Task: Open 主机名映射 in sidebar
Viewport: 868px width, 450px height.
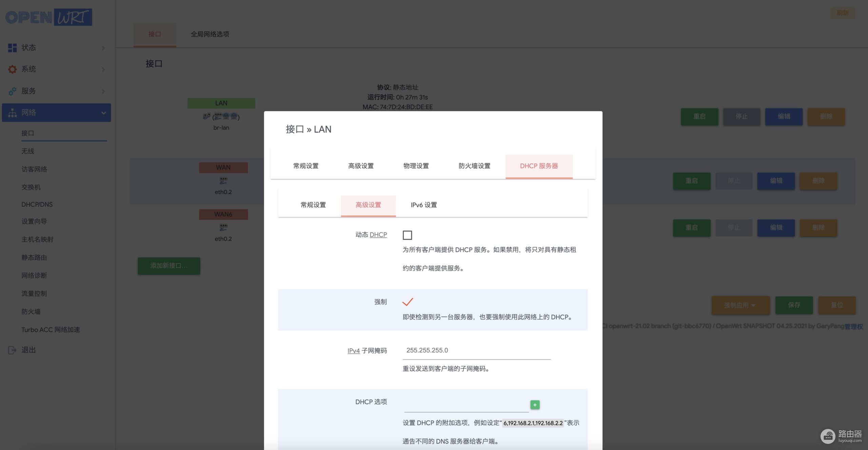Action: pos(37,240)
